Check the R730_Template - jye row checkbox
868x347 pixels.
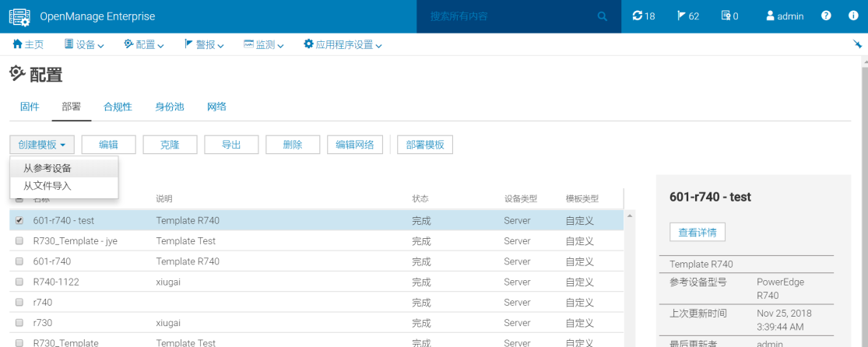(19, 240)
